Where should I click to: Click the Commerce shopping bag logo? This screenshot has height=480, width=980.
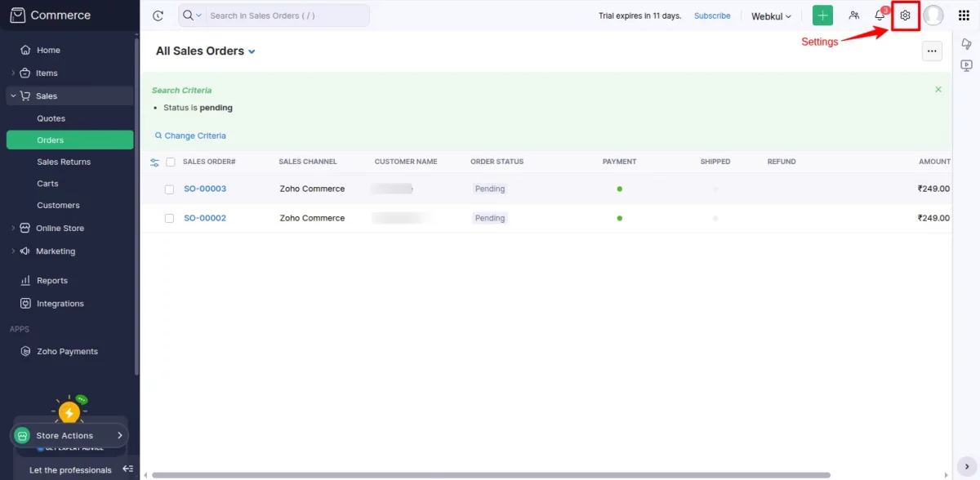(17, 15)
